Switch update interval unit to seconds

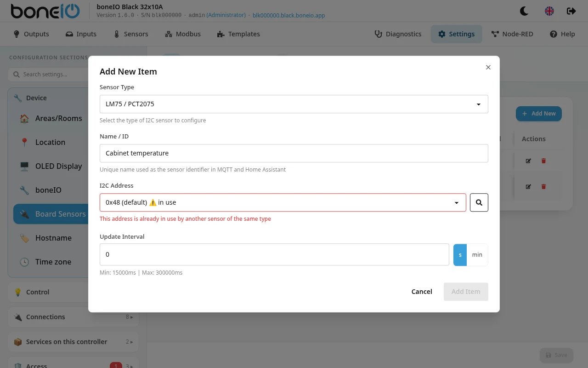460,255
